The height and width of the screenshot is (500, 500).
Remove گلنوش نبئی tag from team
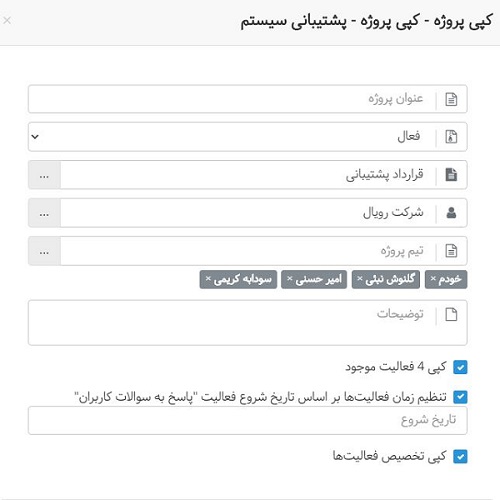coord(360,278)
